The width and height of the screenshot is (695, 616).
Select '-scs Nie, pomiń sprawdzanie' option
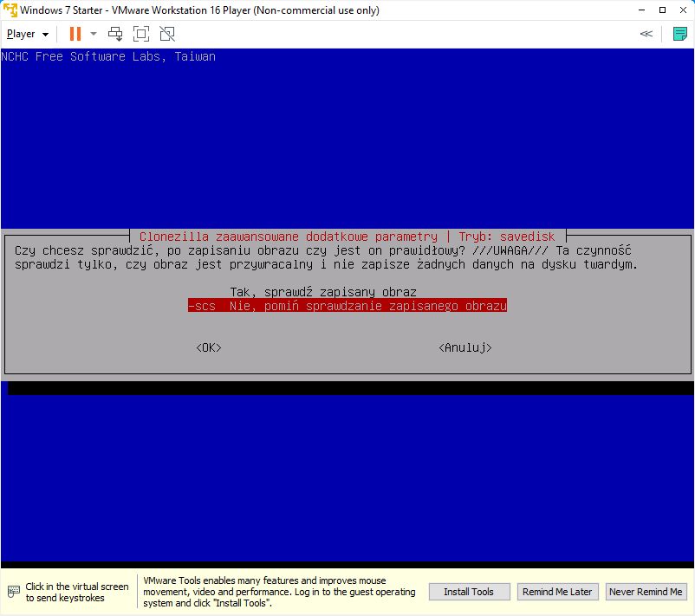[x=347, y=306]
